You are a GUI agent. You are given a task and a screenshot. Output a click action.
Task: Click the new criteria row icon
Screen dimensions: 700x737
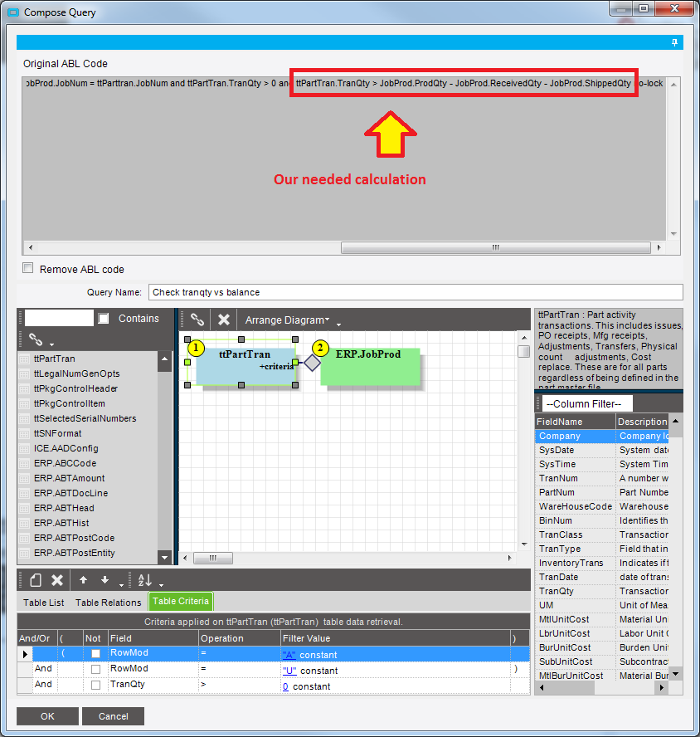(36, 580)
